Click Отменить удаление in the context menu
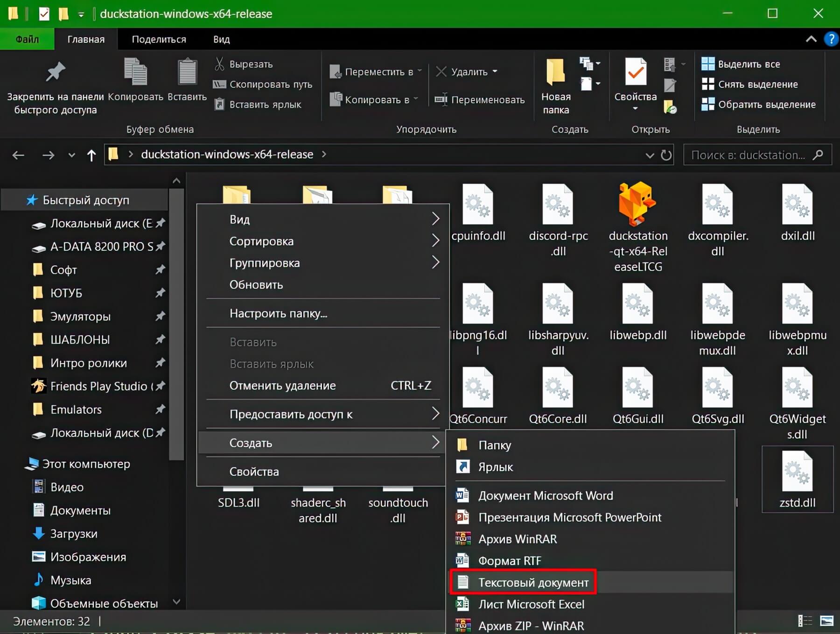This screenshot has height=634, width=840. coord(323,385)
